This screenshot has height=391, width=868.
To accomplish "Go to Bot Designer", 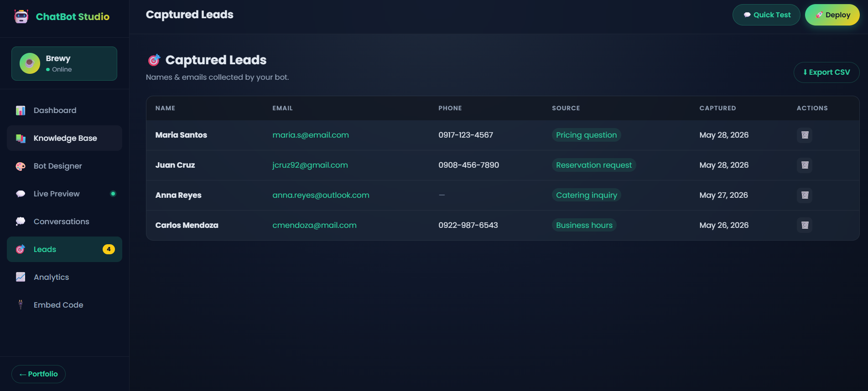I will (64, 166).
